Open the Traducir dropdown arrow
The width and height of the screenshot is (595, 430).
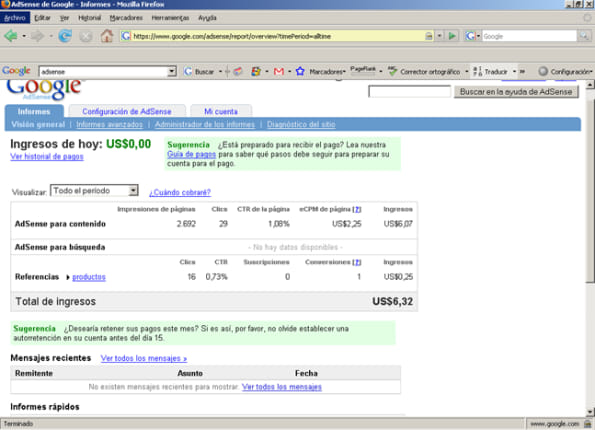tap(515, 71)
